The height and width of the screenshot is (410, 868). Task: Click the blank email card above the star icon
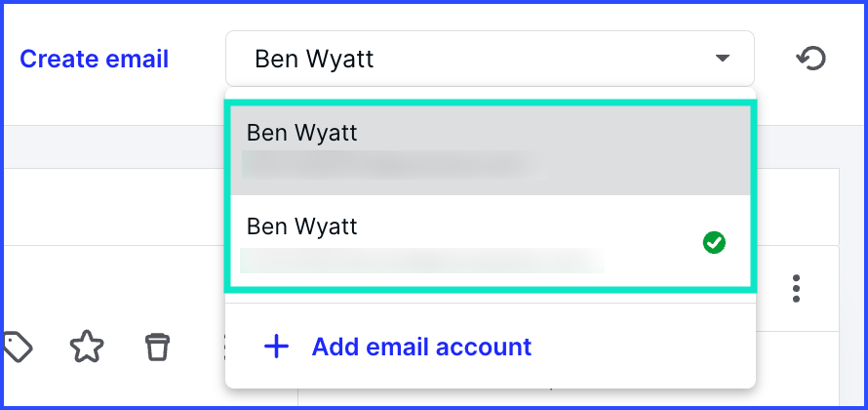pos(115,207)
